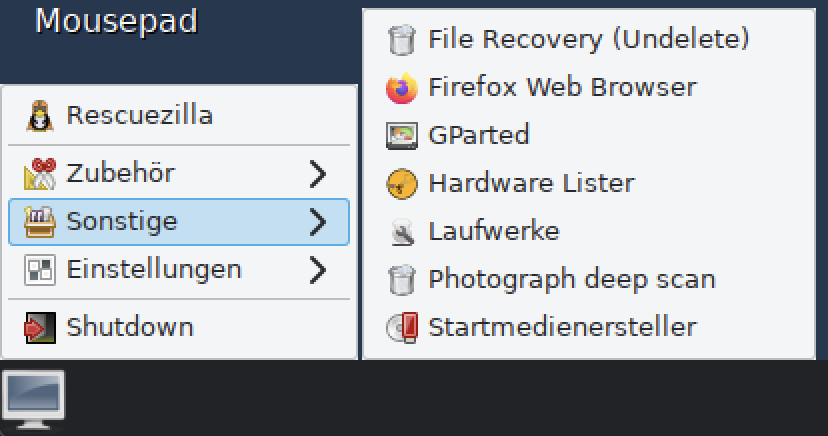The height and width of the screenshot is (436, 828).
Task: Launch Firefox Web Browser from menu
Action: click(x=589, y=88)
